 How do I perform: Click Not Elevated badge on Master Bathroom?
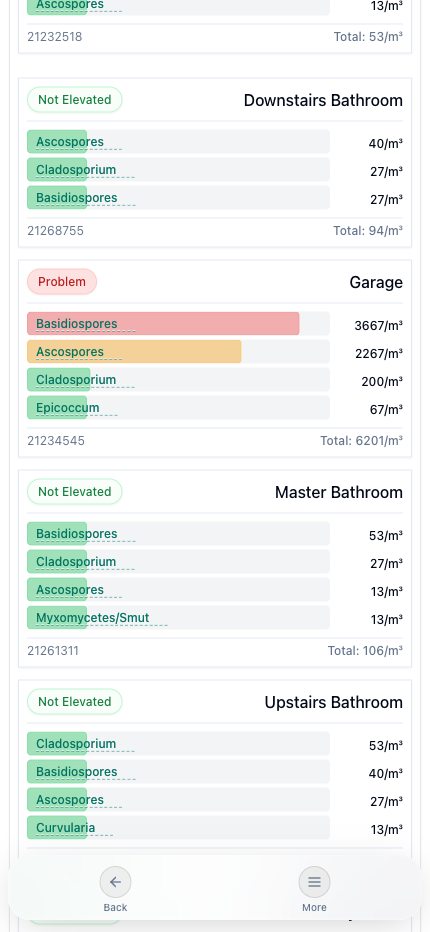(74, 492)
